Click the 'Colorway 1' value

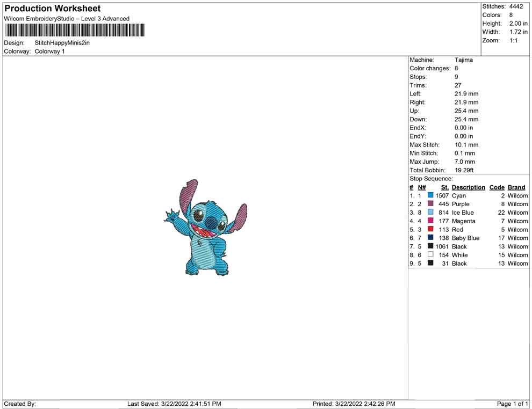coord(49,52)
